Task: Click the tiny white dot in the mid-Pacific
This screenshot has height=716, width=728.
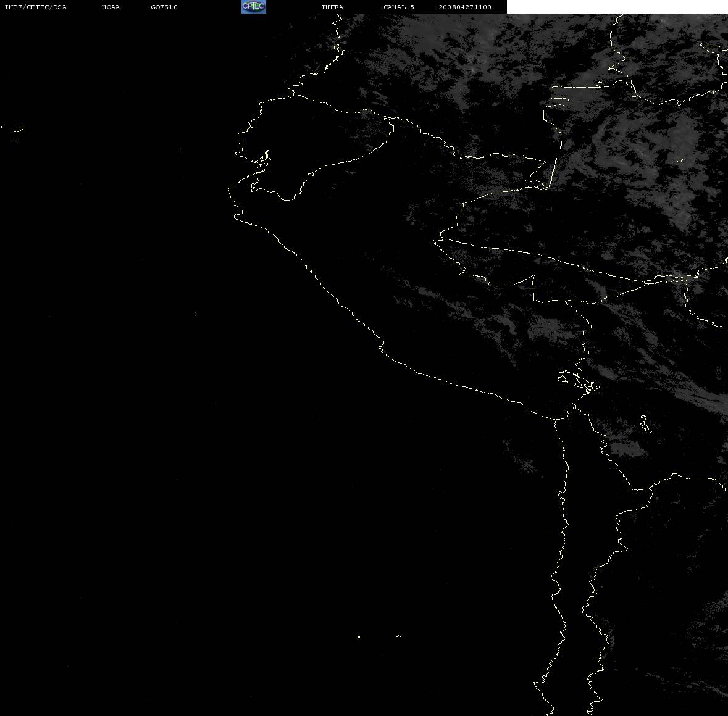Action: (x=195, y=314)
